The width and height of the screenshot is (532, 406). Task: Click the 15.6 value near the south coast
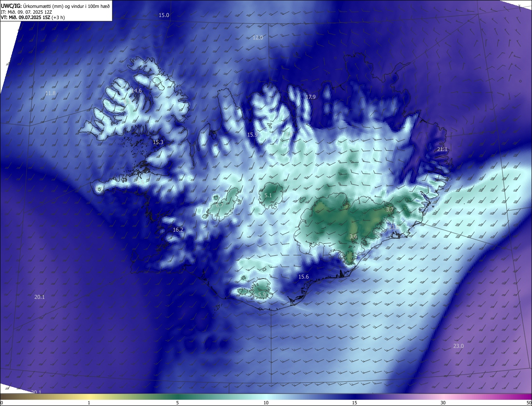(303, 276)
